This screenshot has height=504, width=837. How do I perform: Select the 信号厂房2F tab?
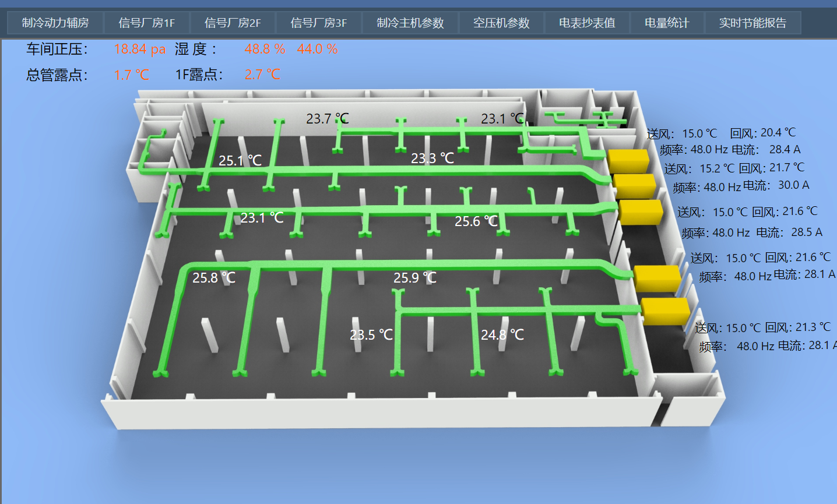pos(233,23)
